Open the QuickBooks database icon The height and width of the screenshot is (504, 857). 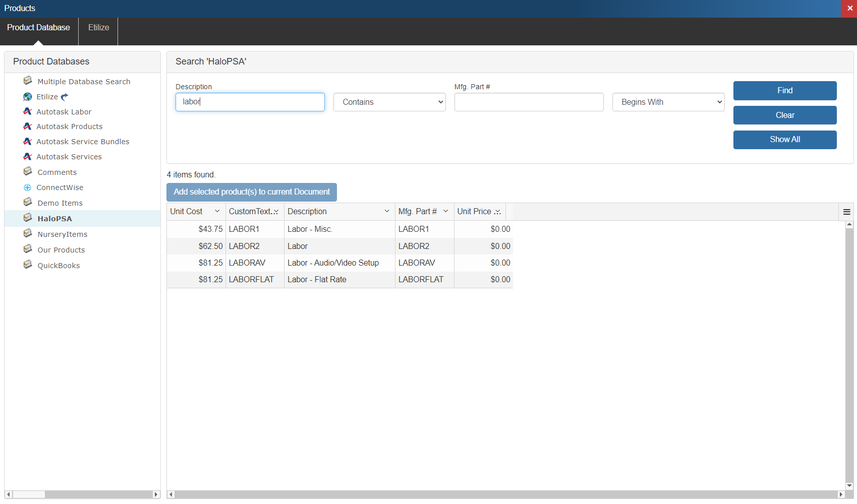(27, 265)
